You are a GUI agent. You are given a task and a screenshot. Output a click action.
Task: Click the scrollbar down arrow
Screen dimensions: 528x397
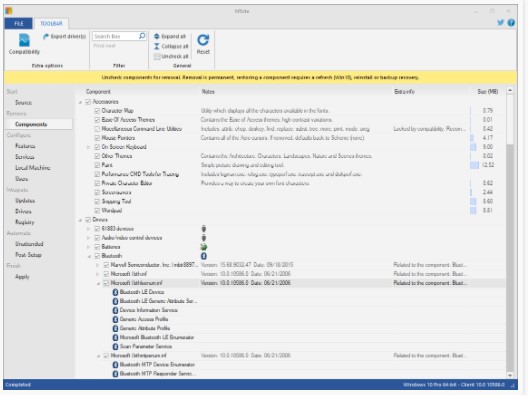510,375
